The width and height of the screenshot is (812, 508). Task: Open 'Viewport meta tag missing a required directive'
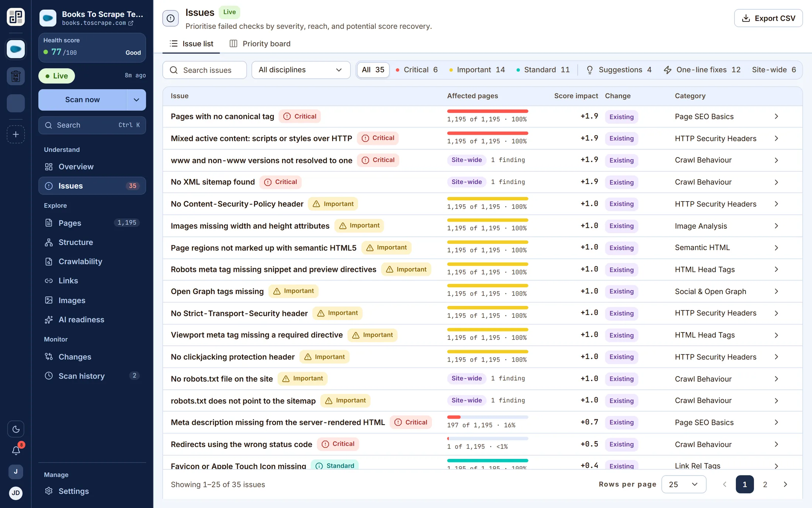pos(257,335)
